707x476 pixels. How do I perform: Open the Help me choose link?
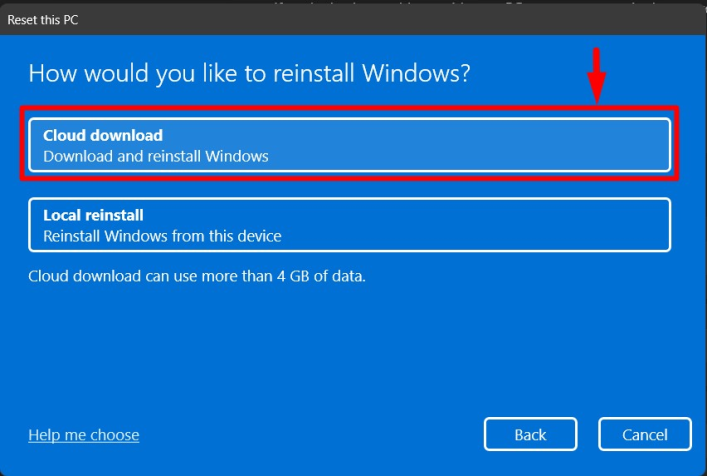point(84,435)
